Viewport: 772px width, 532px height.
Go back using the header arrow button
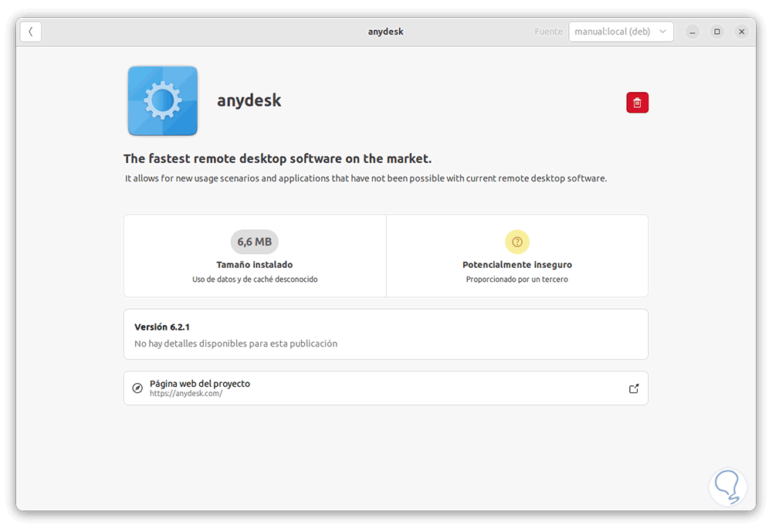click(x=31, y=32)
